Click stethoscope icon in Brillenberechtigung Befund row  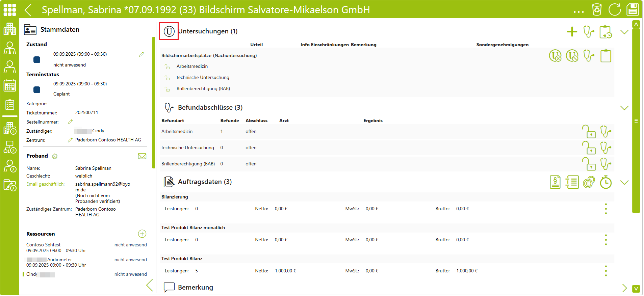606,164
